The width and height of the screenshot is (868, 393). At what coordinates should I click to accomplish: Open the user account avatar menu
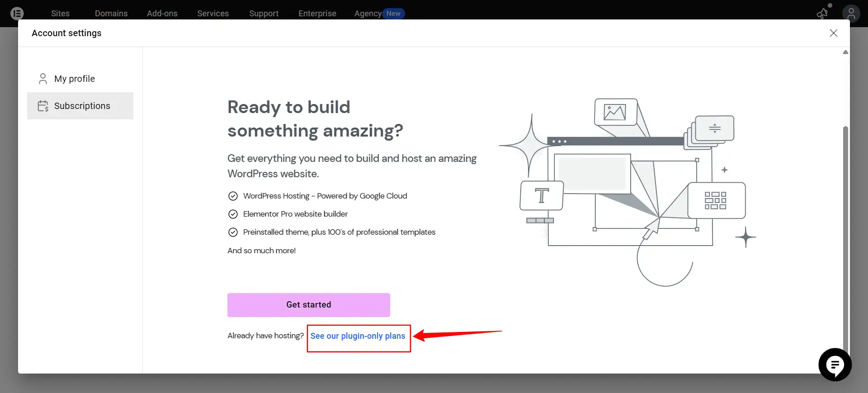(851, 14)
